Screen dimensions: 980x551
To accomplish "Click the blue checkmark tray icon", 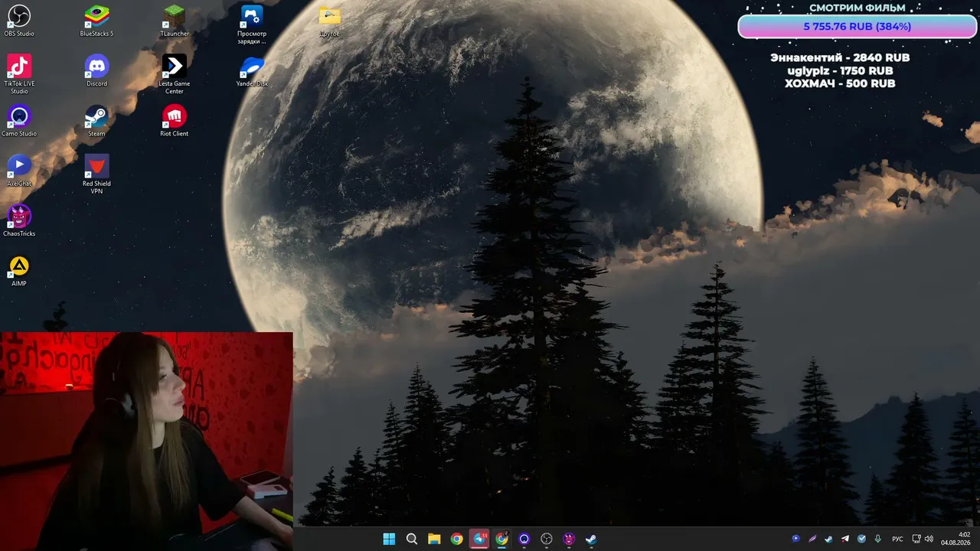I will 861,539.
